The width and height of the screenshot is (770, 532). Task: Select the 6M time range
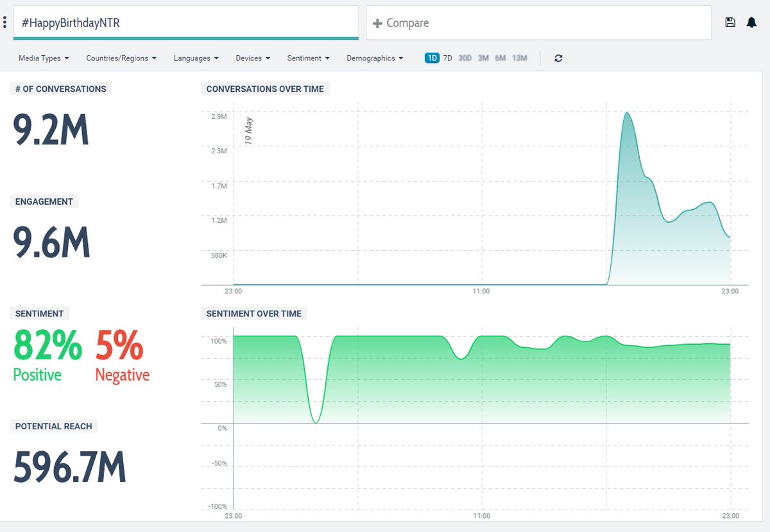500,58
